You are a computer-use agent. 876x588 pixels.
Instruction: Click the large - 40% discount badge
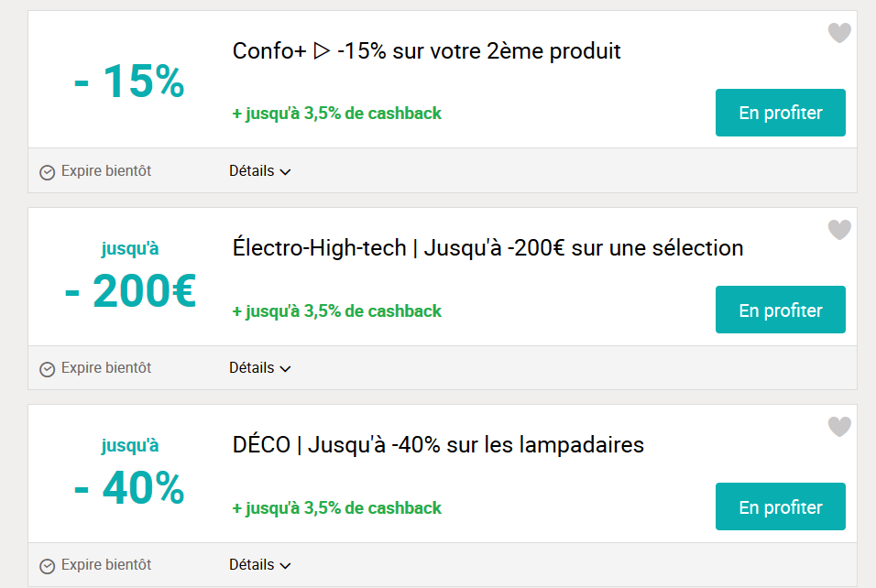pyautogui.click(x=129, y=488)
